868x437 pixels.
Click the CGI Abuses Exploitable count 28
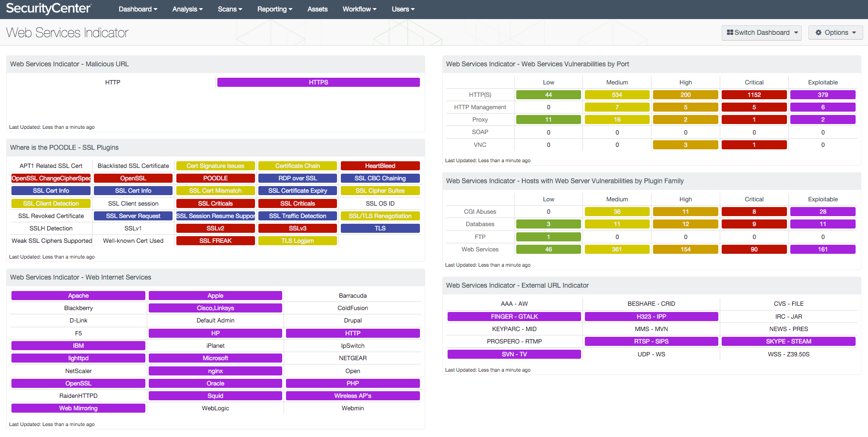tap(823, 212)
